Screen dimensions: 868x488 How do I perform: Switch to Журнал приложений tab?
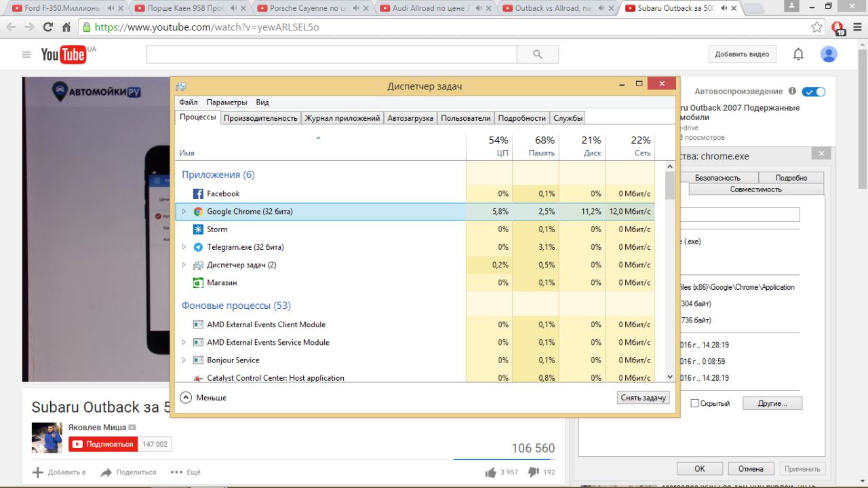pos(342,118)
